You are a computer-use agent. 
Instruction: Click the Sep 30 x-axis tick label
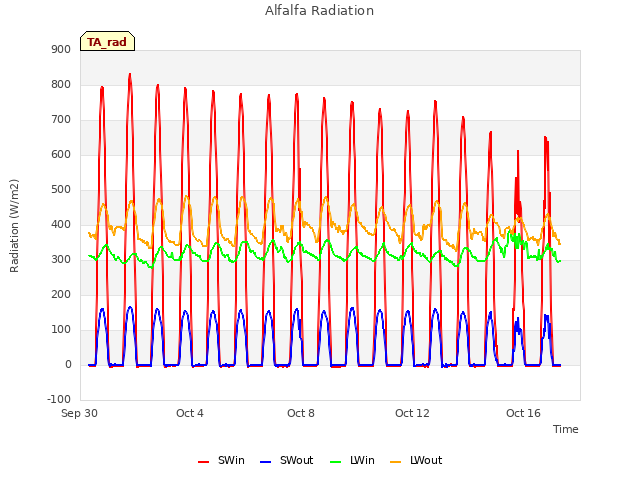click(x=80, y=413)
